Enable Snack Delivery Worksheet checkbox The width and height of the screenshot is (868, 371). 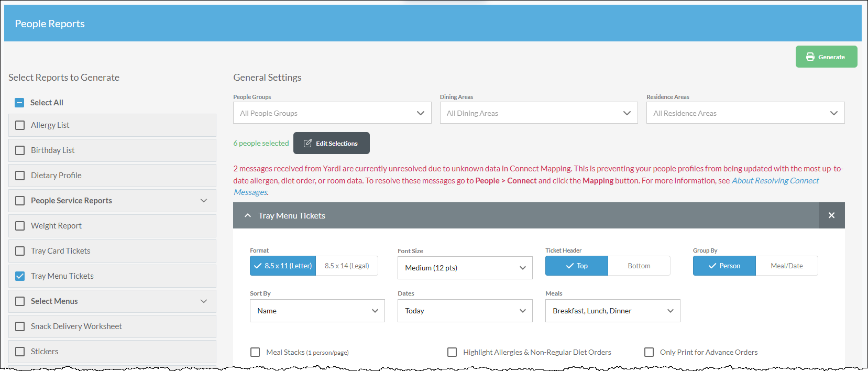[20, 326]
